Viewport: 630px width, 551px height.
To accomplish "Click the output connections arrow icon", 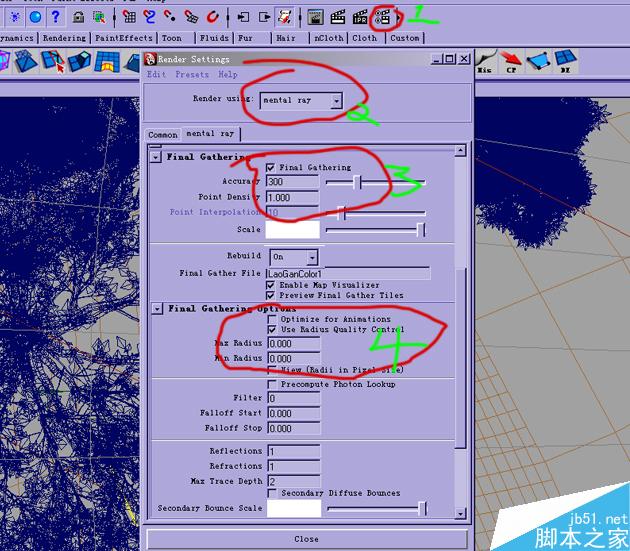I will click(264, 17).
